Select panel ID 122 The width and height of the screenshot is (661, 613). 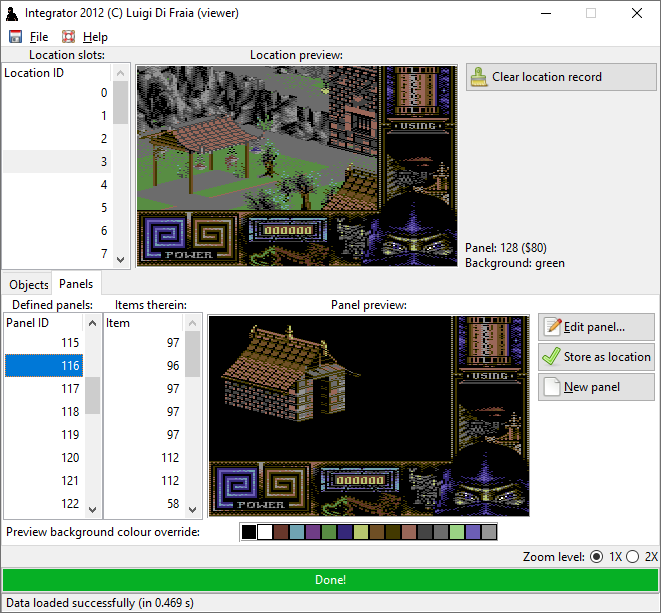[44, 503]
